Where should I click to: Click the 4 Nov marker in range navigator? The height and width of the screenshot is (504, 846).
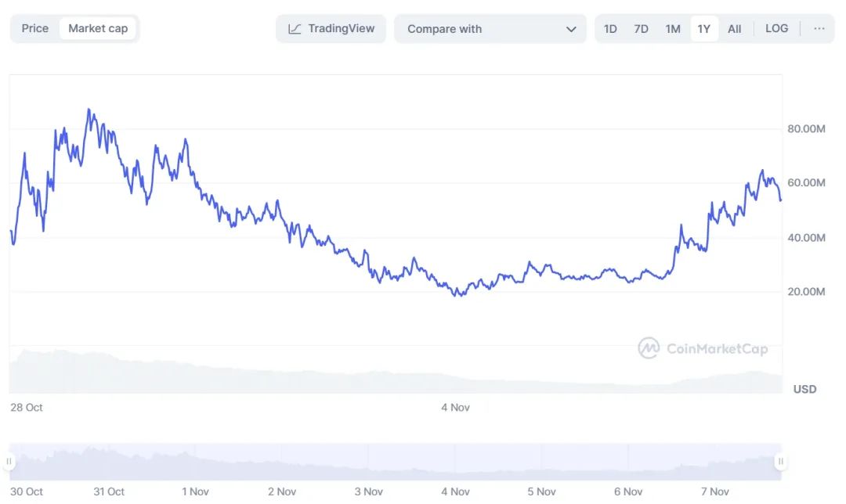point(455,491)
